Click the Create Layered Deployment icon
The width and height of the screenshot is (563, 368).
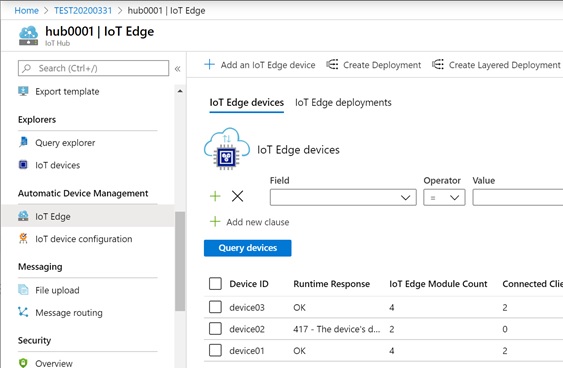[438, 65]
